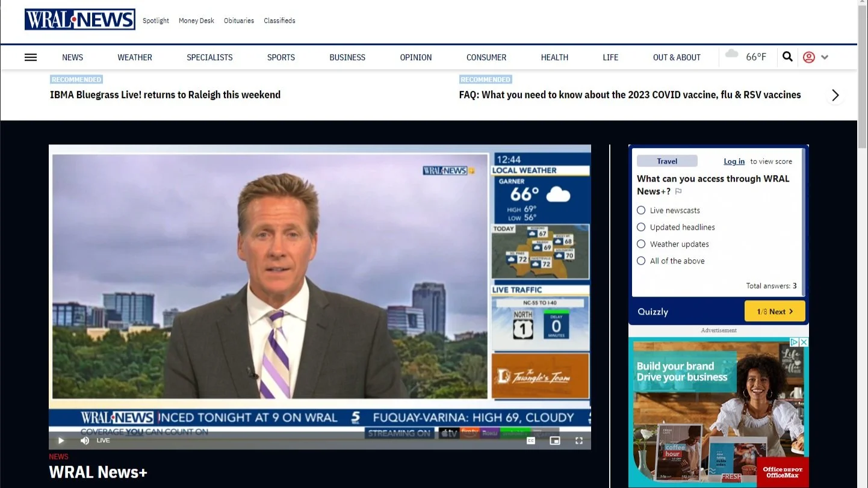The image size is (868, 488).
Task: Click the 1/8 Next quiz button
Action: click(x=775, y=312)
